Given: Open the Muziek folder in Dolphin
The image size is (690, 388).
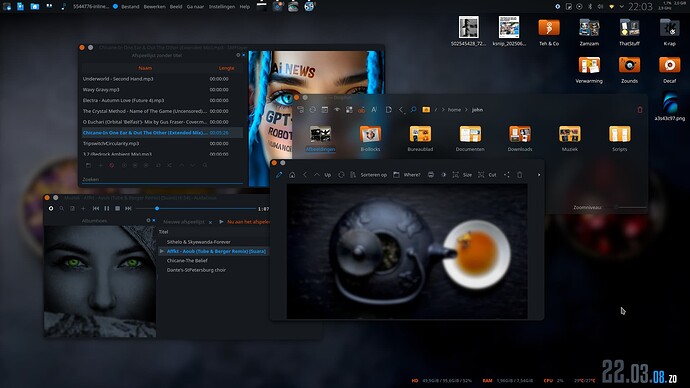Looking at the screenshot, I should (569, 138).
